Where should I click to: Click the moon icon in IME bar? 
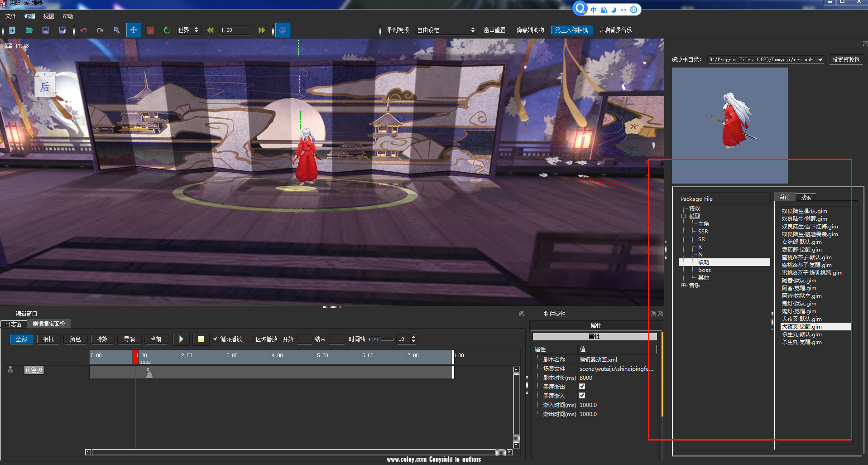pos(614,10)
